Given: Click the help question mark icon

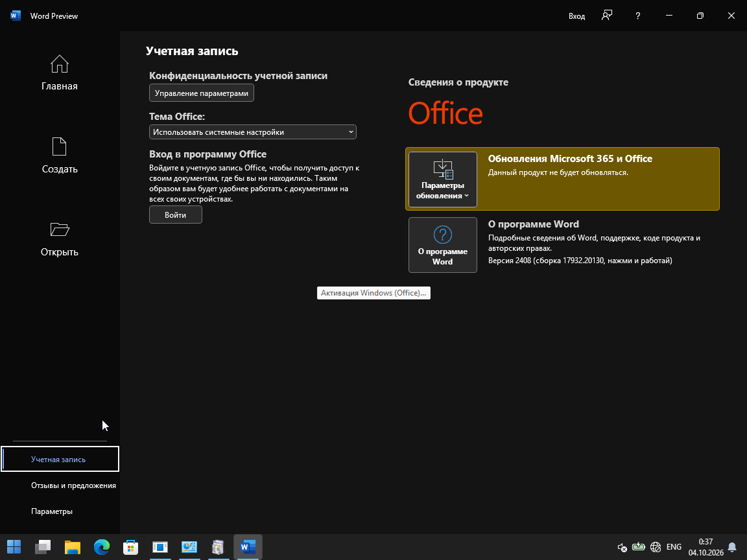Looking at the screenshot, I should [637, 16].
